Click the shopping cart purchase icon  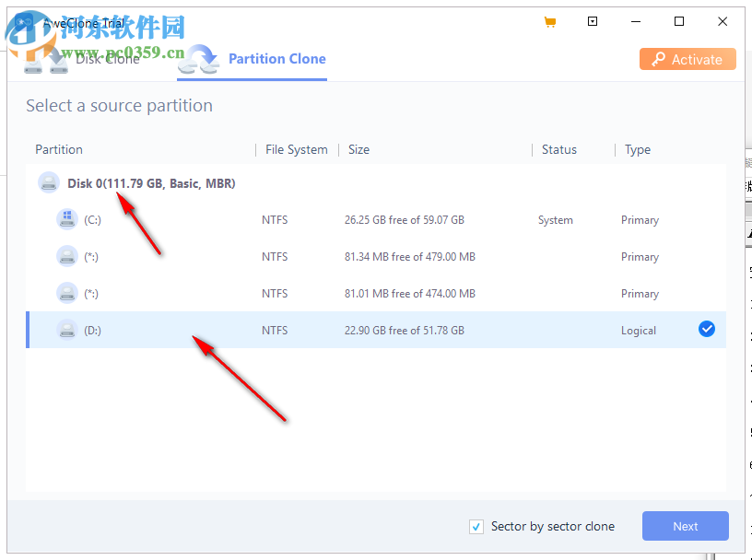coord(550,21)
